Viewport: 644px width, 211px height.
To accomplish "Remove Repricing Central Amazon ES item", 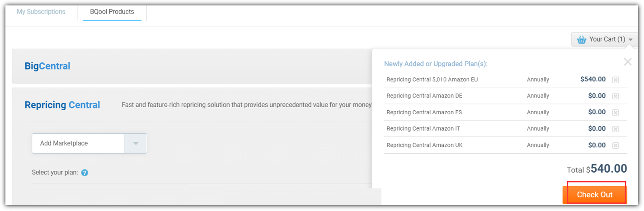I will [616, 113].
